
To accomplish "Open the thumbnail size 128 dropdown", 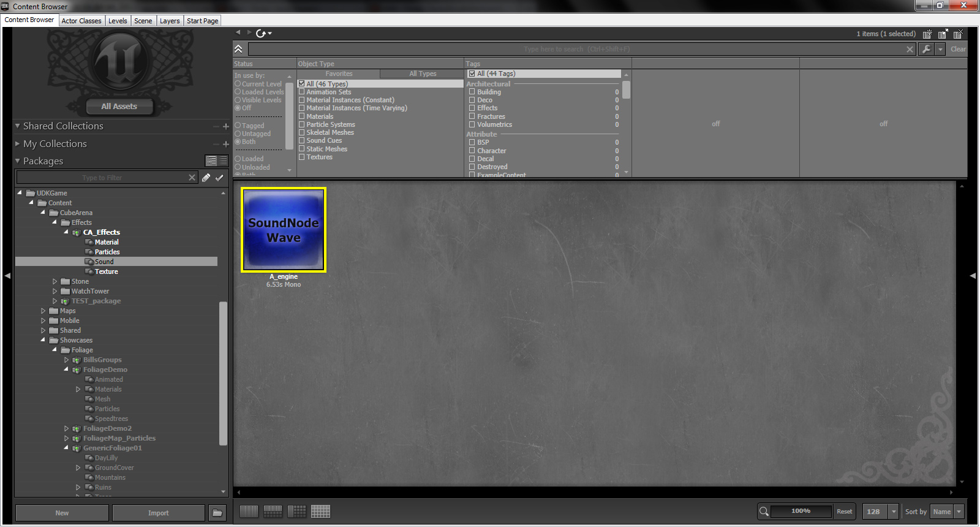I will coord(894,512).
